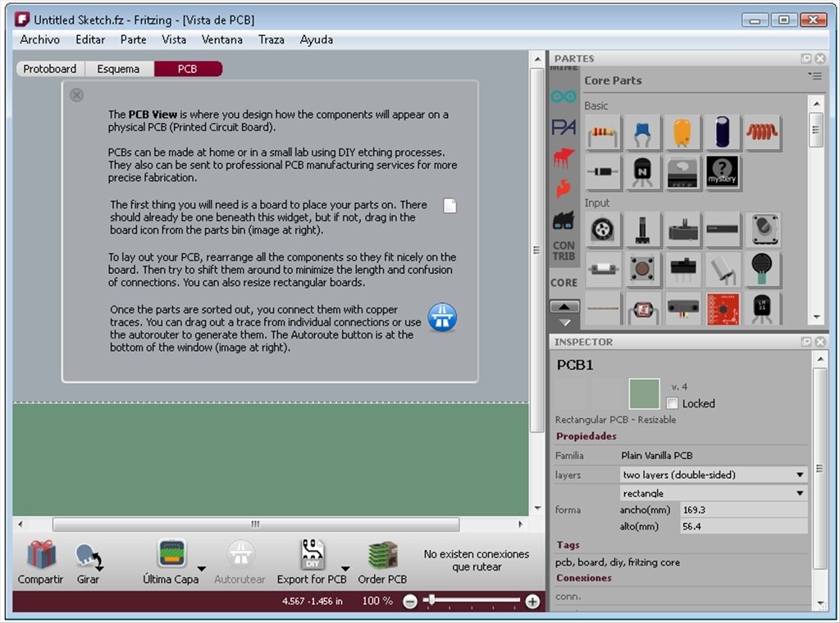
Task: Open the Parte menu
Action: click(x=134, y=39)
